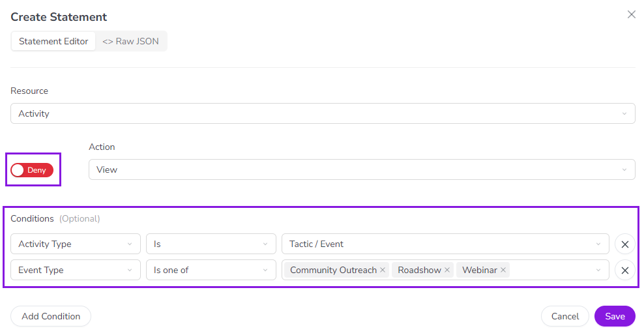Remove the Webinar tag
The width and height of the screenshot is (644, 335).
tap(503, 270)
